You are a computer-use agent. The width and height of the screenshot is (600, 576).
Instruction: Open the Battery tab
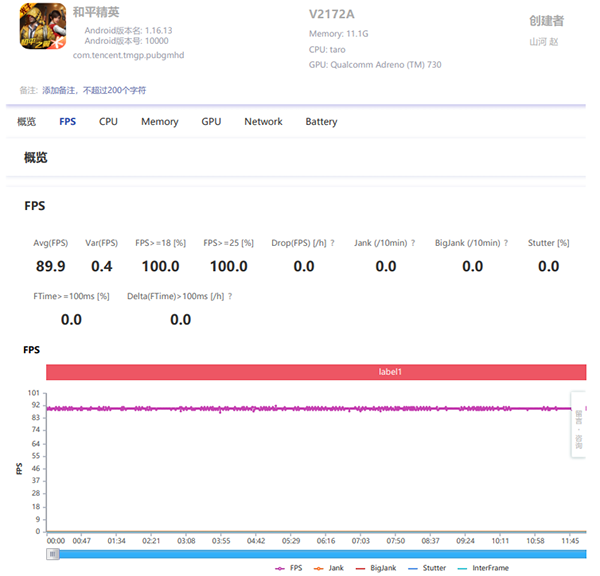tap(321, 122)
